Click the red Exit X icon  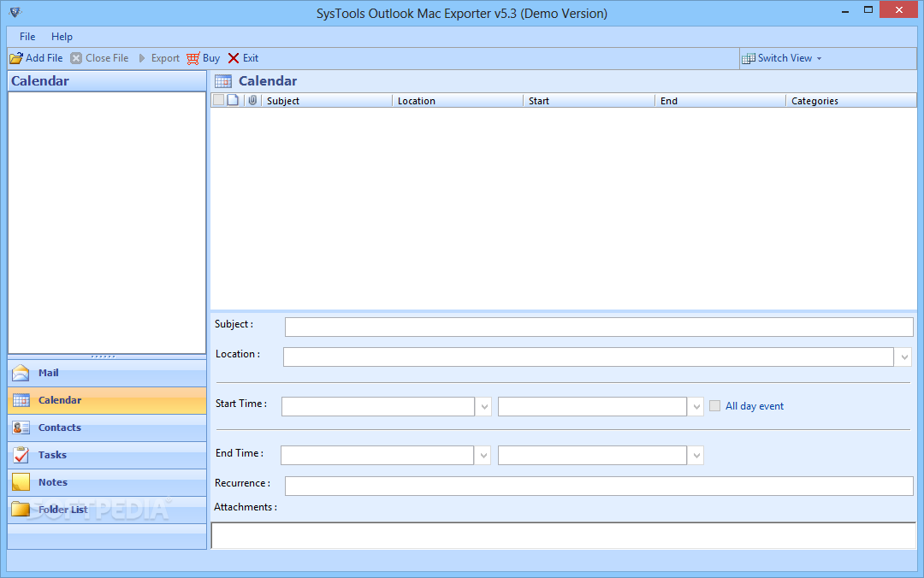[x=234, y=58]
